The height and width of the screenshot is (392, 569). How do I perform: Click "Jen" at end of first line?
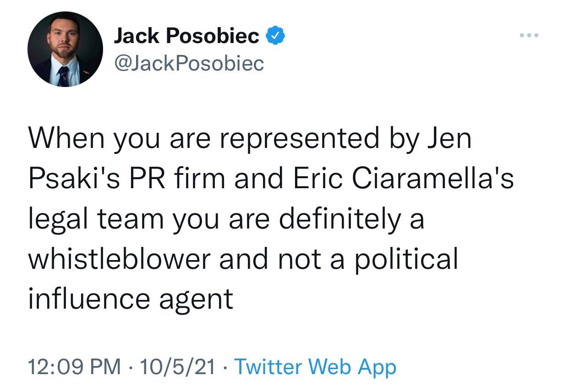click(449, 138)
